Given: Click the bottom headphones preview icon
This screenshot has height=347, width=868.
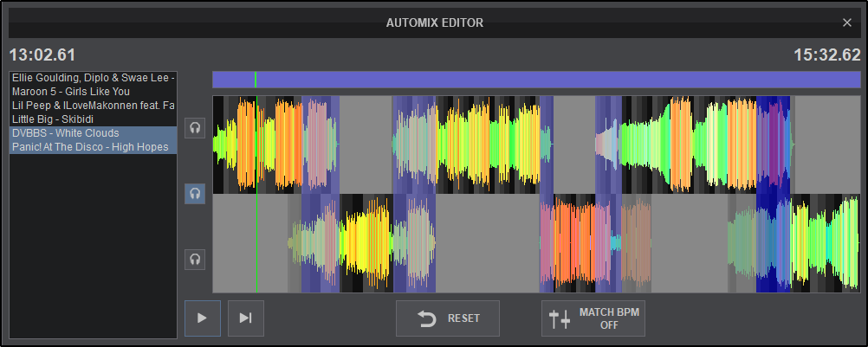Looking at the screenshot, I should click(x=196, y=259).
